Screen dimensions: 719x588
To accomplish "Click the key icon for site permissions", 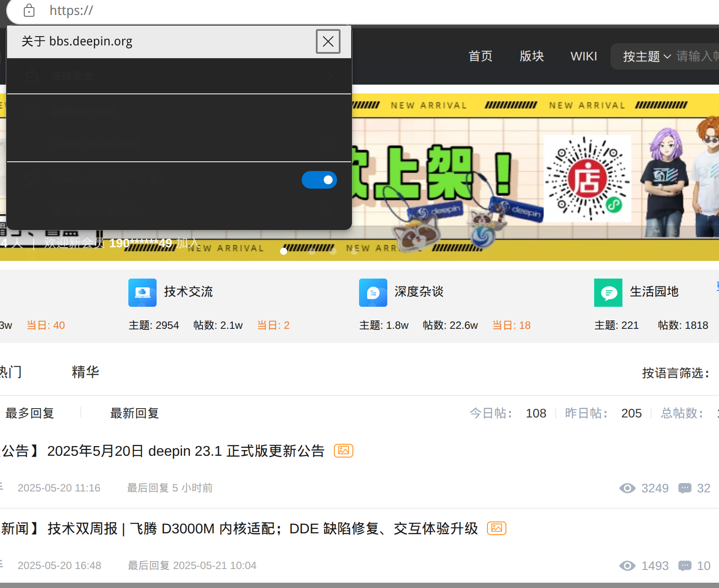I will click(x=31, y=111).
